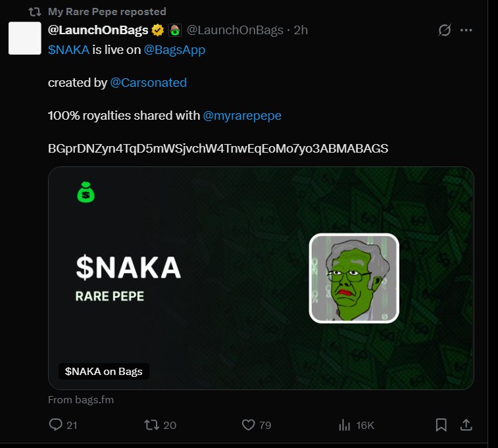The height and width of the screenshot is (448, 498).
Task: Click the green affiliate badge icon
Action: coord(175,30)
